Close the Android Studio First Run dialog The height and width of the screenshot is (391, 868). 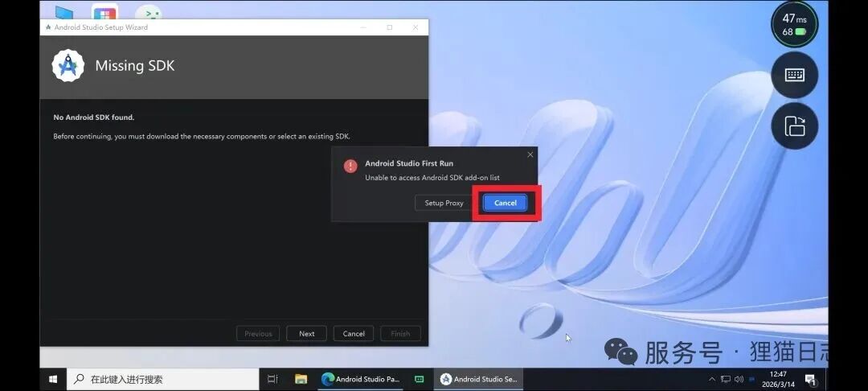(530, 154)
